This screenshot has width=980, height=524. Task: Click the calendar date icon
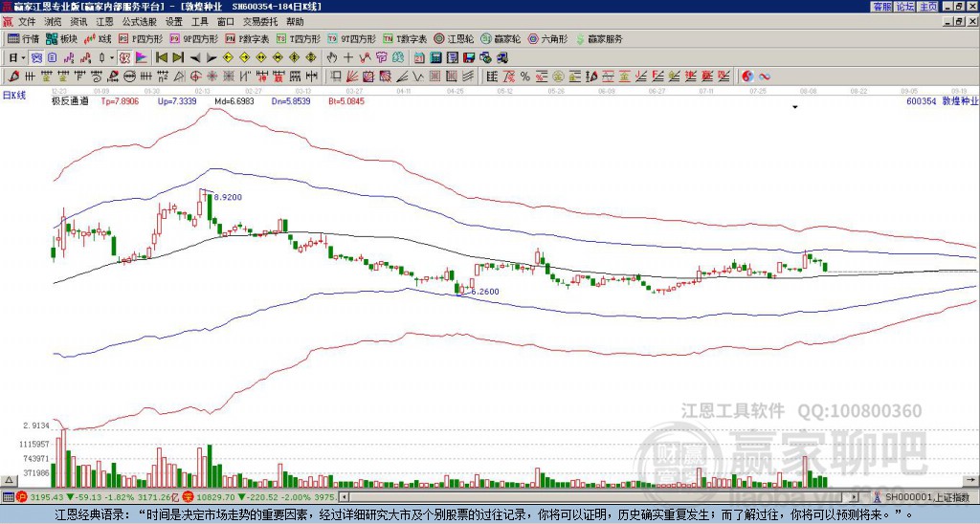click(x=419, y=58)
